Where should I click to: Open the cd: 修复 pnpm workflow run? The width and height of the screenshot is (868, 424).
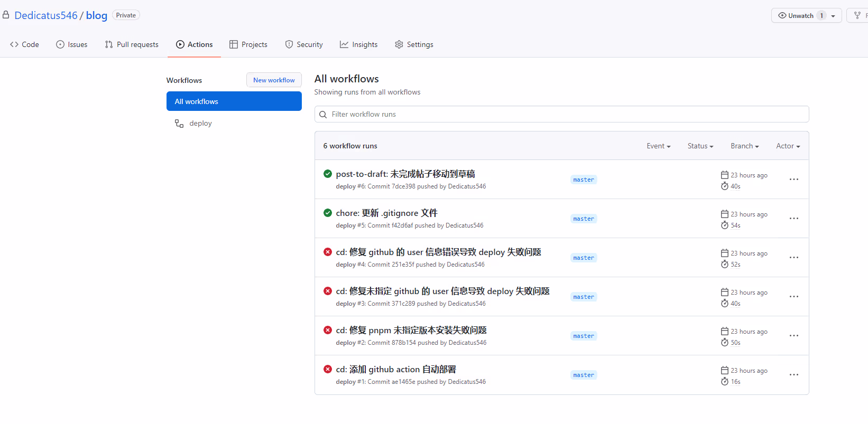click(x=411, y=330)
